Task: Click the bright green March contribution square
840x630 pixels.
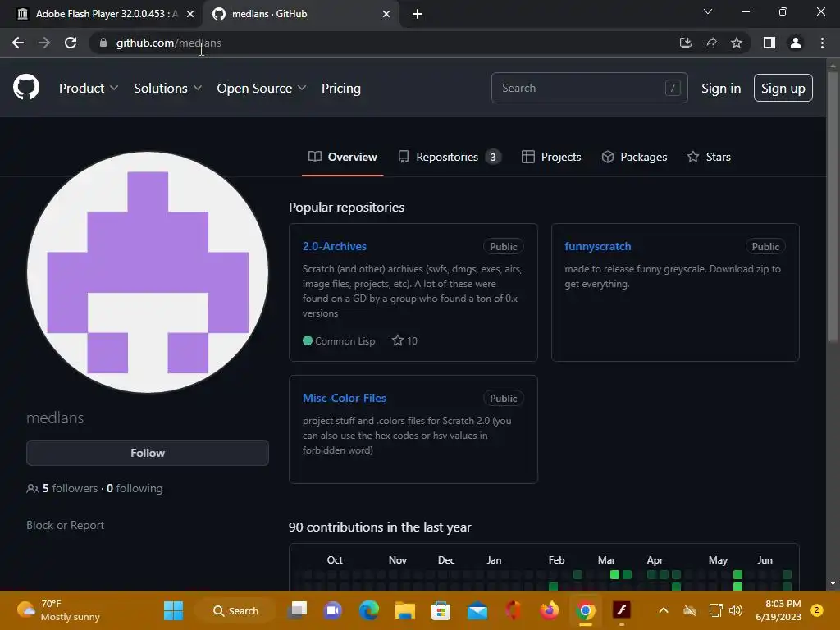Action: coord(614,574)
